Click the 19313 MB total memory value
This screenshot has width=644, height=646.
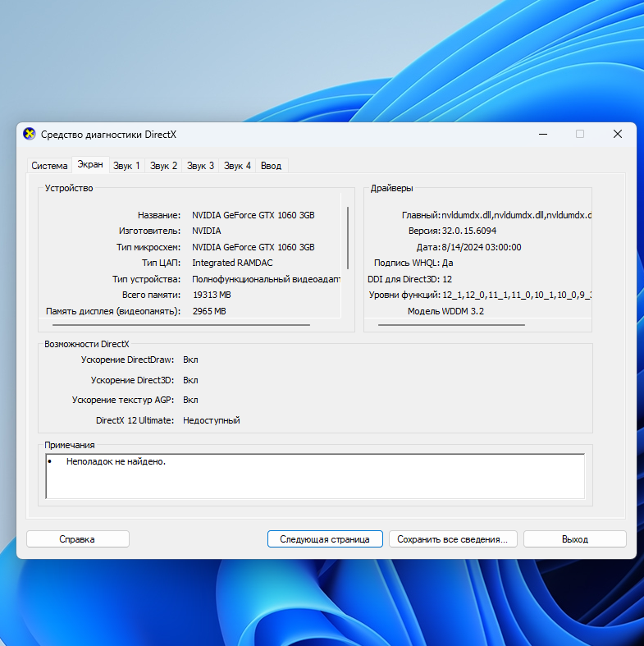pyautogui.click(x=212, y=295)
